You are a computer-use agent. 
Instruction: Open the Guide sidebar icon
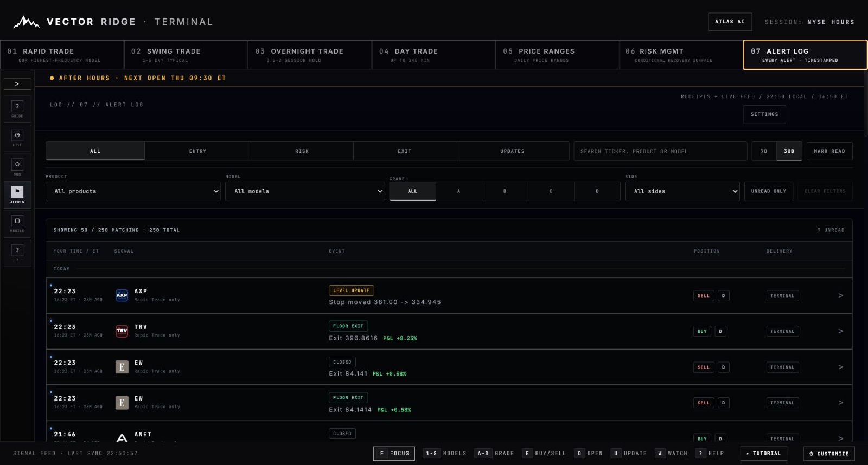(17, 109)
